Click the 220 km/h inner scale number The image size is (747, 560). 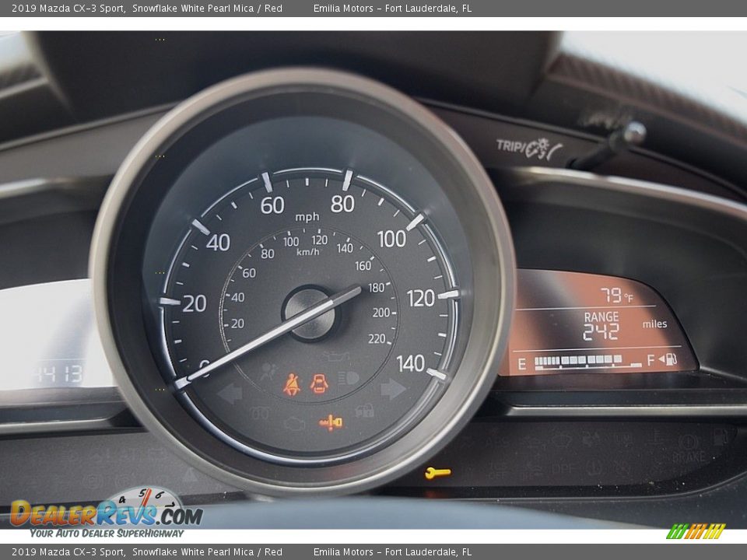click(377, 338)
